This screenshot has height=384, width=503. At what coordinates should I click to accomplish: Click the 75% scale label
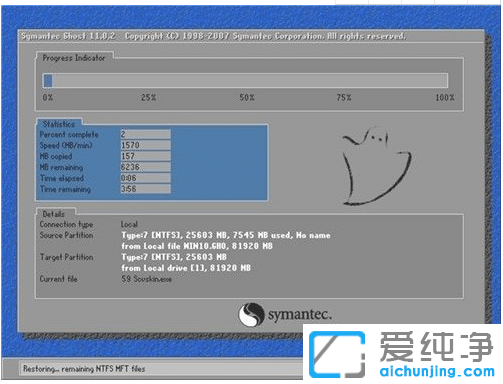(344, 98)
